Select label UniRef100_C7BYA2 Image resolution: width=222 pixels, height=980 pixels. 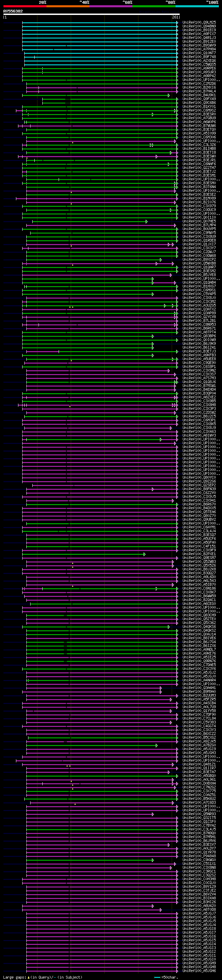199,826
